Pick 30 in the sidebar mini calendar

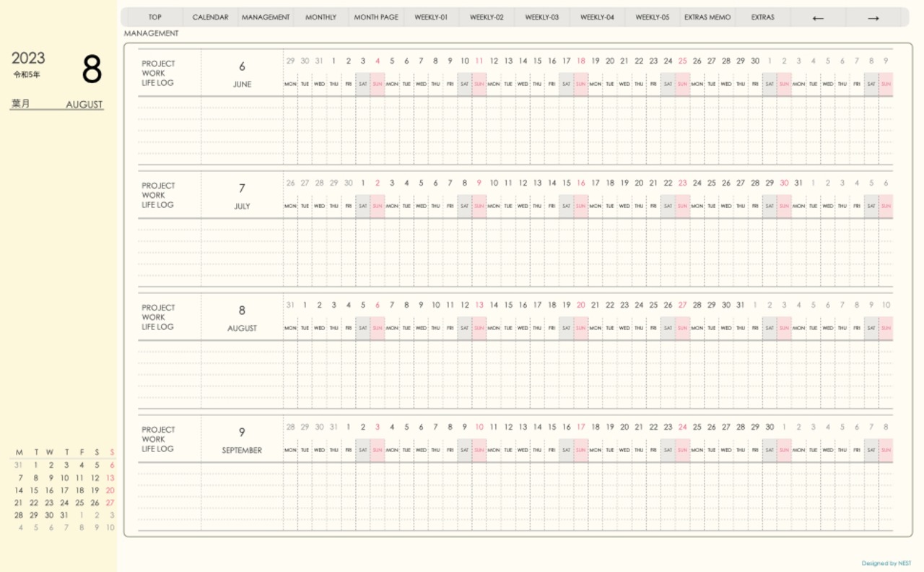49,515
